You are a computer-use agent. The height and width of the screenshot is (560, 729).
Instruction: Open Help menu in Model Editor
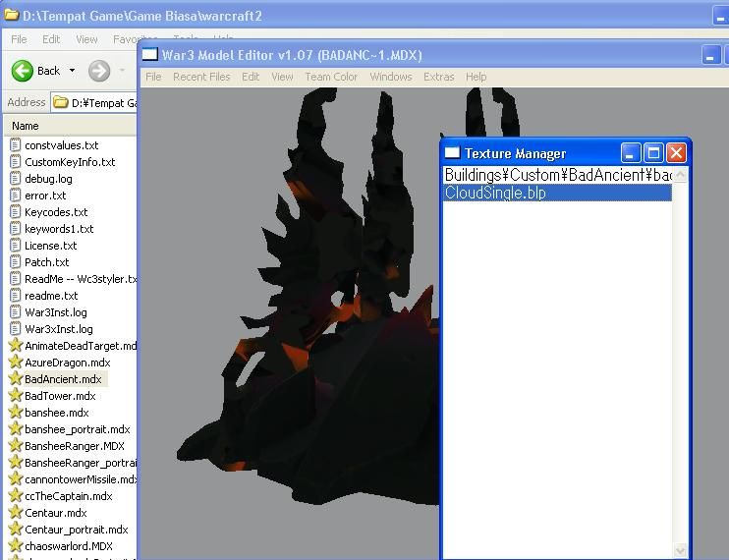[477, 77]
